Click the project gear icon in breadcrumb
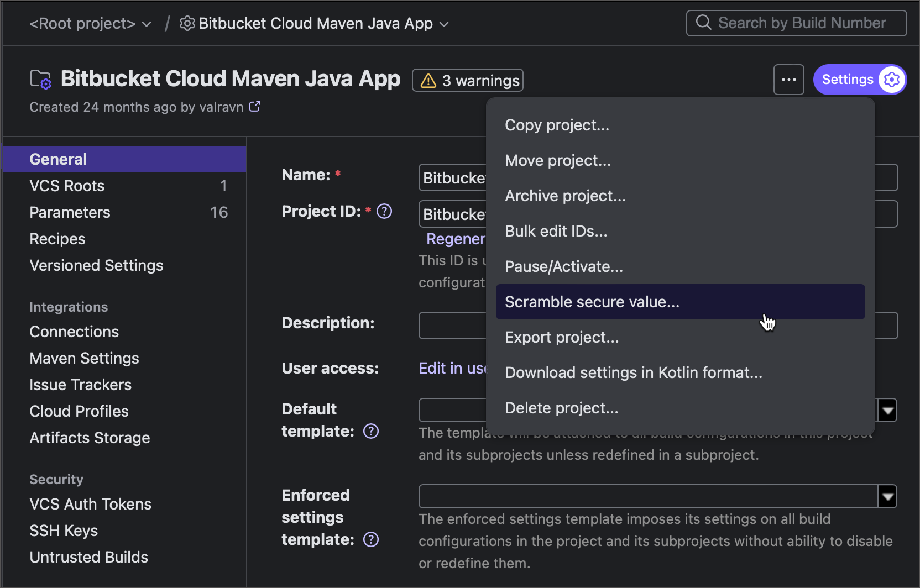Screen dimensions: 920x588 [x=187, y=24]
